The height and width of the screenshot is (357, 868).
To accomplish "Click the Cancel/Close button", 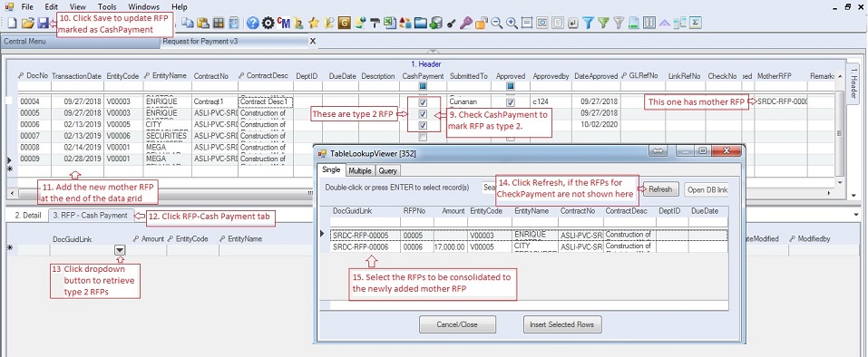I will pyautogui.click(x=457, y=324).
